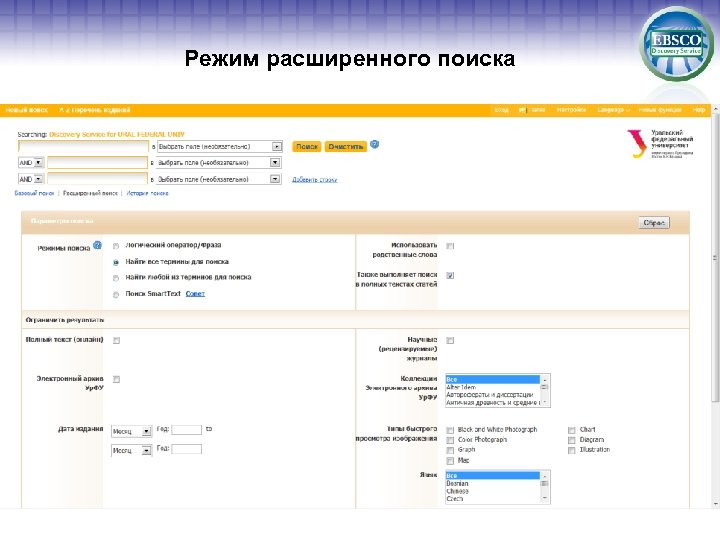Toggle full-text articles search checkbox
Image resolution: width=720 pixels, height=540 pixels.
point(450,276)
